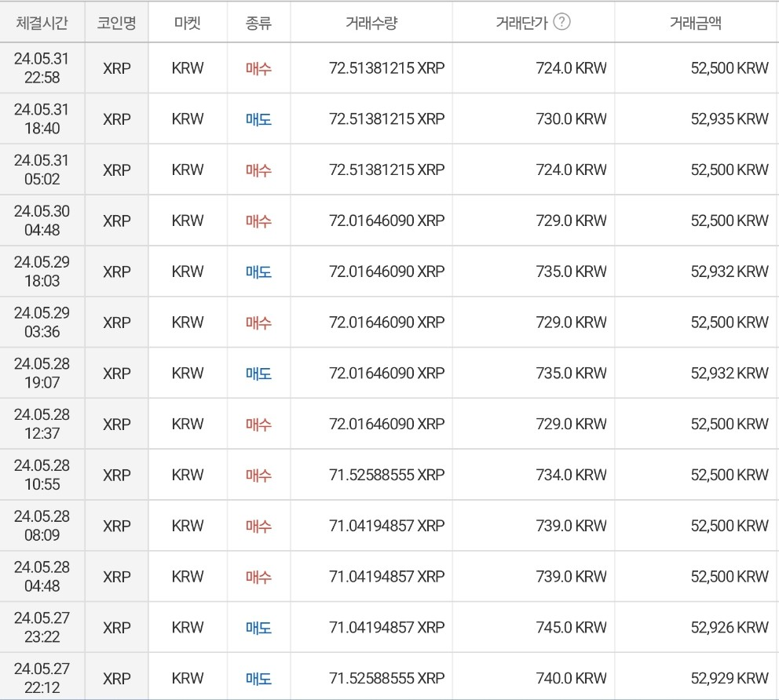Click 71.52588555 XRP in the 24.05.28 10:55 row
779x700 pixels.
[x=387, y=475]
